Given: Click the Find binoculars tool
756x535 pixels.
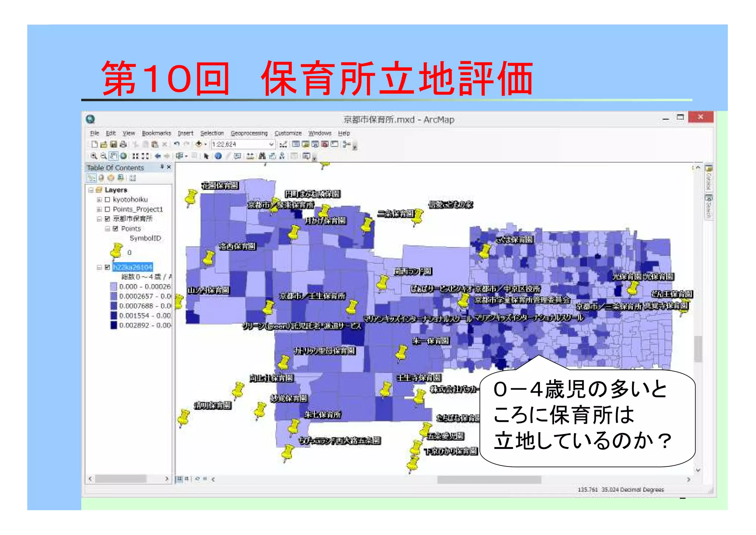Looking at the screenshot, I should point(262,156).
